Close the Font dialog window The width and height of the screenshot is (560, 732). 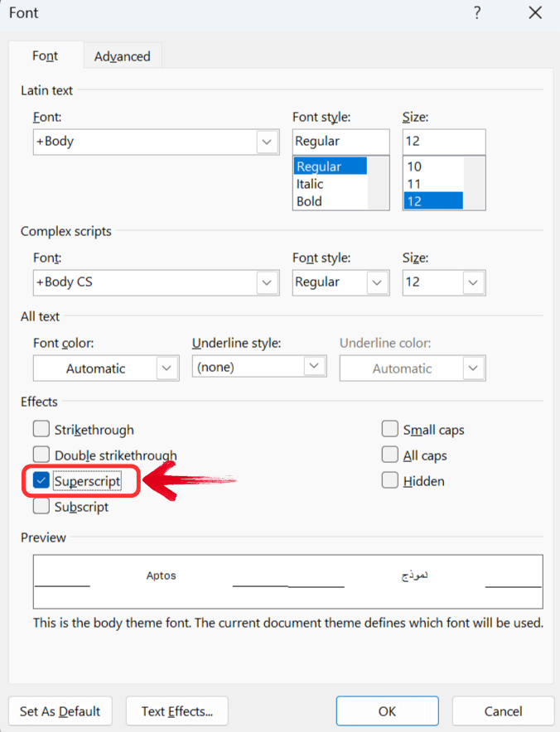tap(535, 13)
